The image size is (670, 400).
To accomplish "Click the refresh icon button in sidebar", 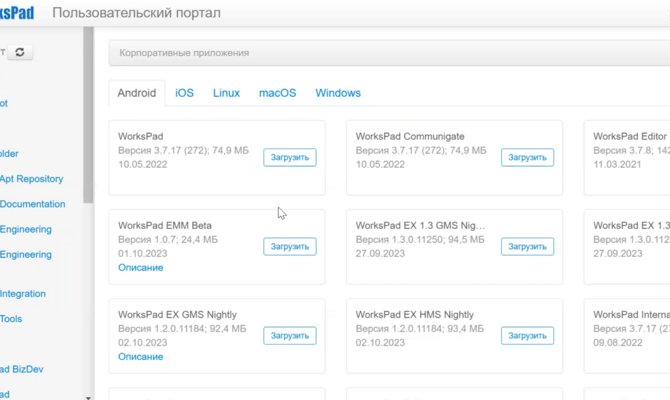I will tap(19, 52).
